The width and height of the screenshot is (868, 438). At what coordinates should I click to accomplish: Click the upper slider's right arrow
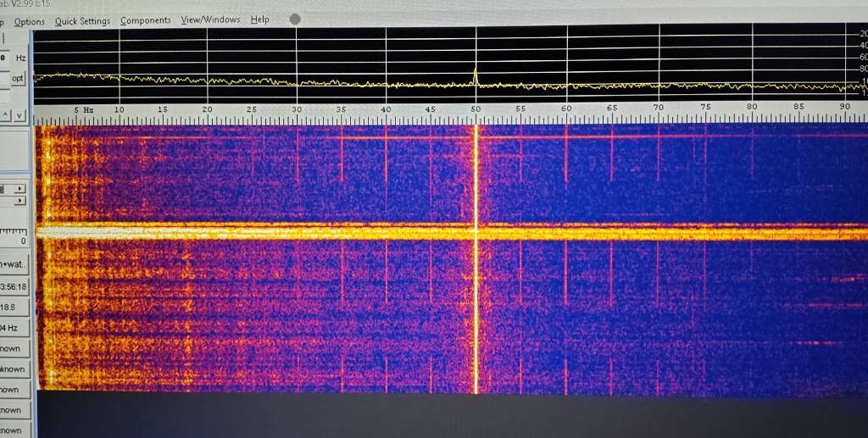pyautogui.click(x=21, y=188)
